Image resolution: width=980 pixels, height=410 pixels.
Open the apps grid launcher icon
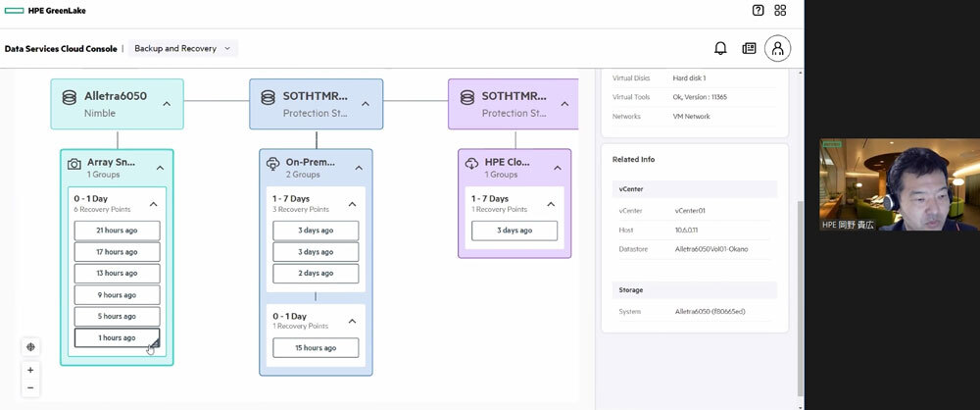(780, 10)
